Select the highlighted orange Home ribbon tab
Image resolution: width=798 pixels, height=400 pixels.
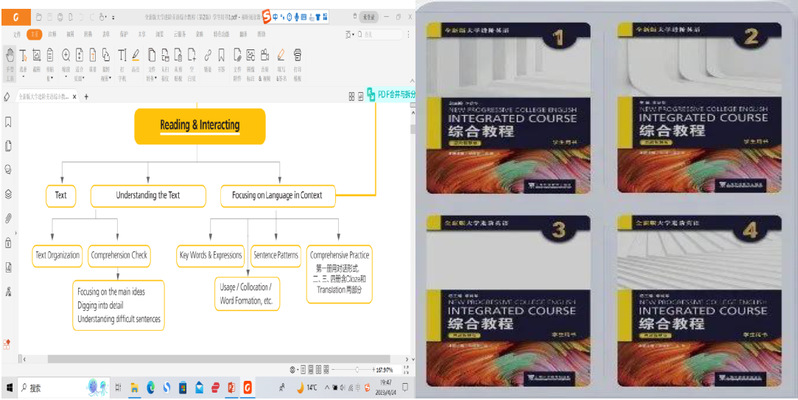coord(34,34)
